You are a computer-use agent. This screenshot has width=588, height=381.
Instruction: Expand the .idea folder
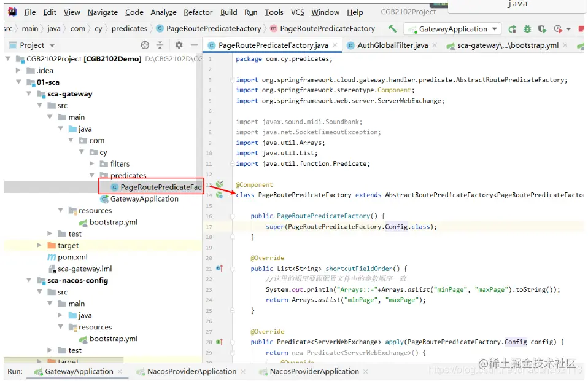18,70
